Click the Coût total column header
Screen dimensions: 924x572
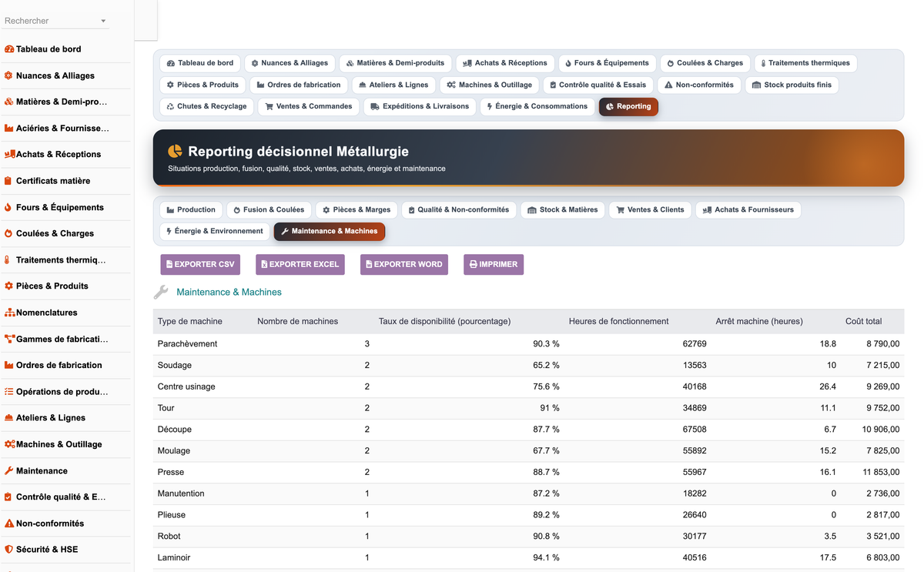tap(864, 321)
